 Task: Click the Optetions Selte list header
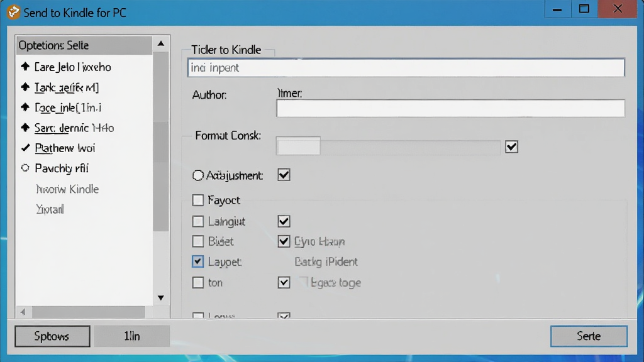pyautogui.click(x=84, y=45)
